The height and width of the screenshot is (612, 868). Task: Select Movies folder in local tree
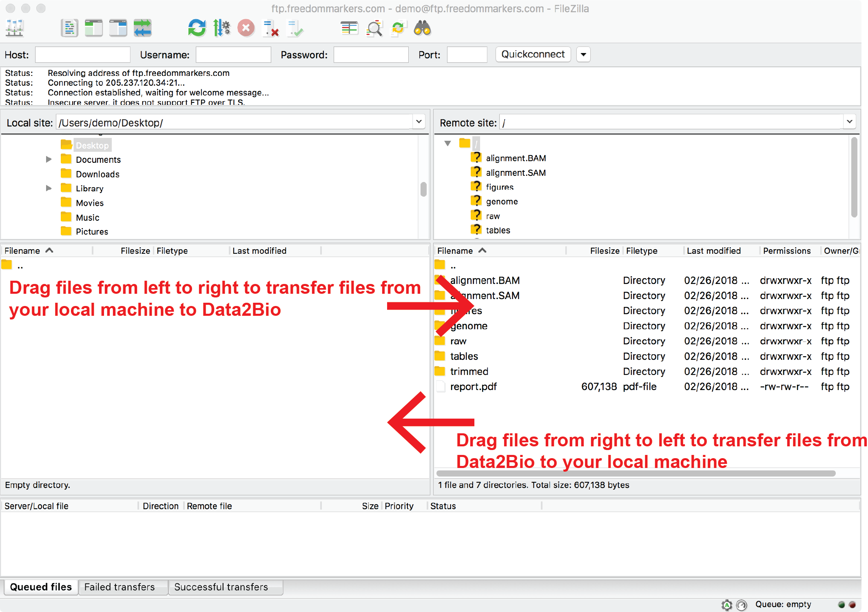click(x=89, y=203)
